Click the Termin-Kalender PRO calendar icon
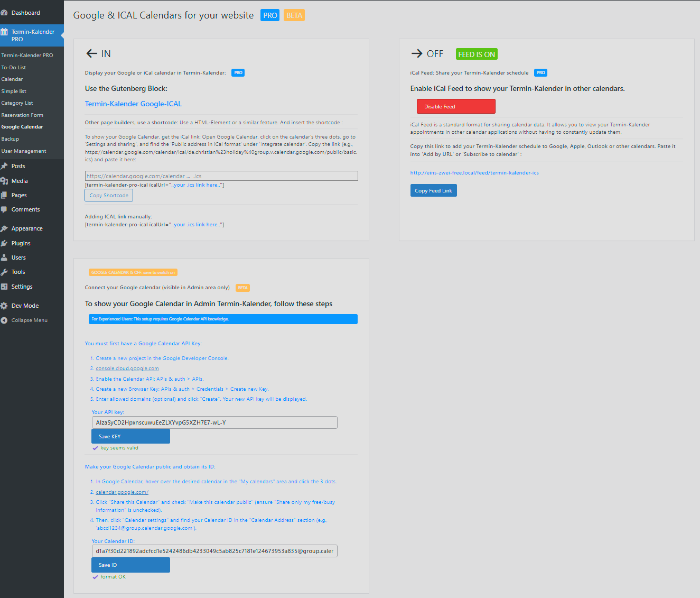Viewport: 700px width, 598px height. pos(4,32)
